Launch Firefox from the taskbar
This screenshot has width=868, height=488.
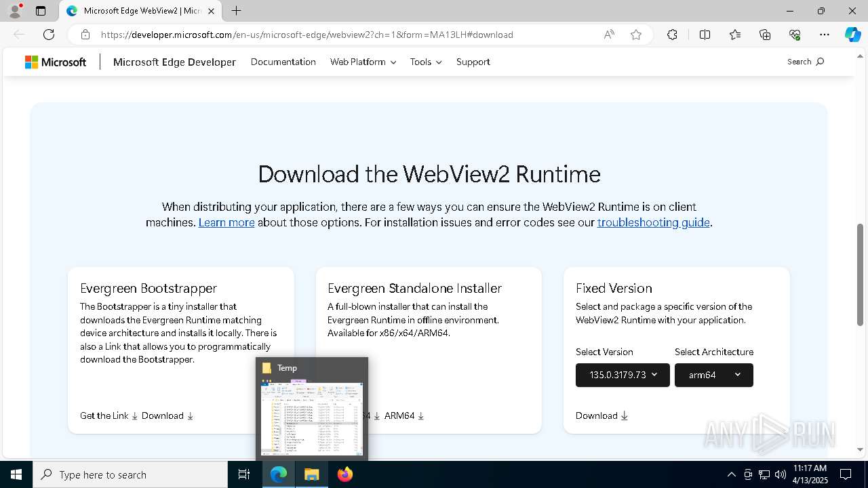[x=345, y=474]
